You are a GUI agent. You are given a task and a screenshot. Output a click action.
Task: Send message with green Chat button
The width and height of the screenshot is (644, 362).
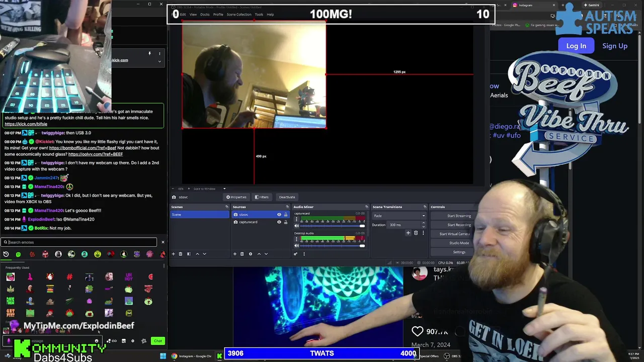pyautogui.click(x=158, y=341)
